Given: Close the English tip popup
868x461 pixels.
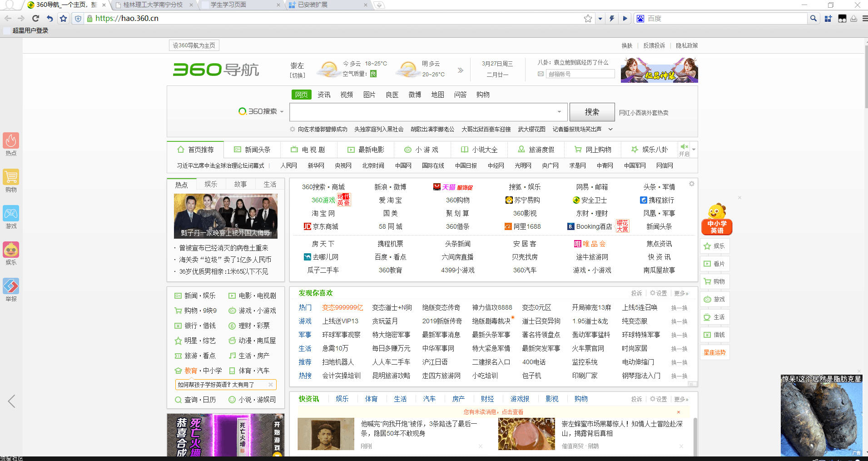Looking at the screenshot, I should (270, 385).
